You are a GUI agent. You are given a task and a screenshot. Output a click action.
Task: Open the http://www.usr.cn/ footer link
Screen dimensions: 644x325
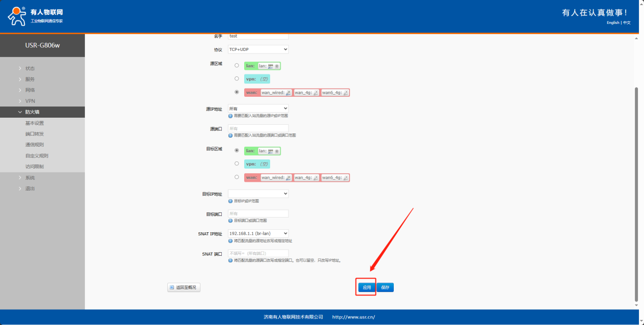click(354, 317)
